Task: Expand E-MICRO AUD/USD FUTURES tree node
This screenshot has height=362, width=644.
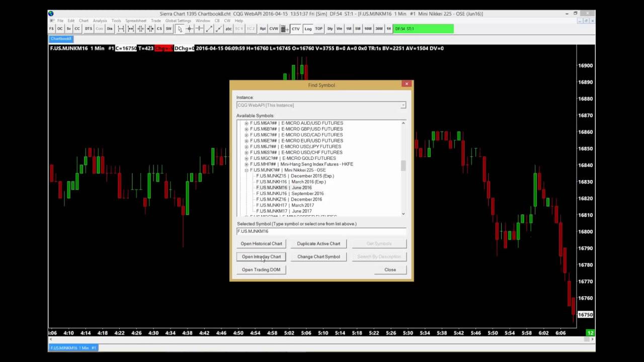Action: 247,123
